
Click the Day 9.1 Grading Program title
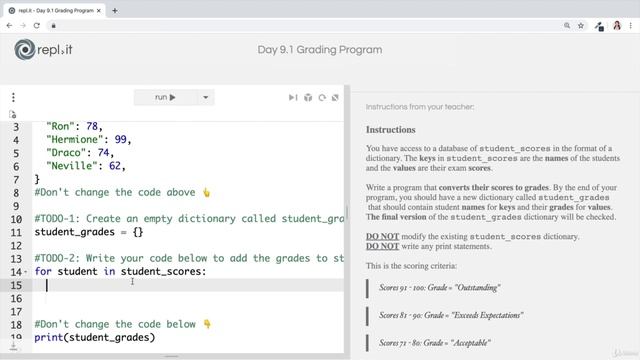click(x=320, y=50)
